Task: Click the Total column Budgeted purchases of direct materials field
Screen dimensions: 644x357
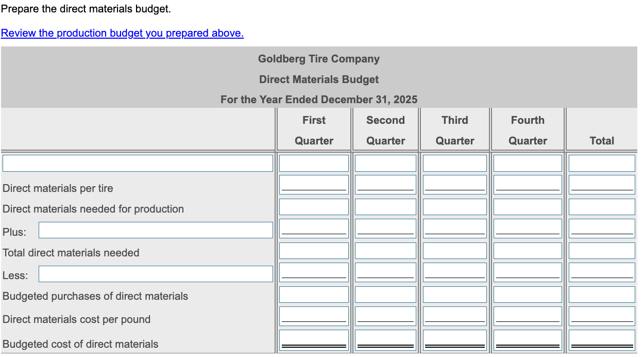Action: 602,294
